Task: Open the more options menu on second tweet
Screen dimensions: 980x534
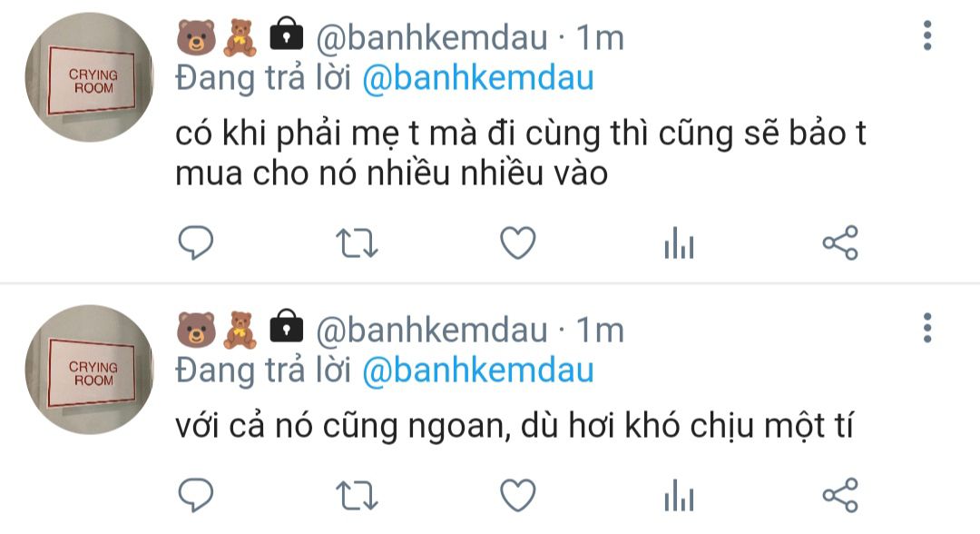Action: (927, 328)
